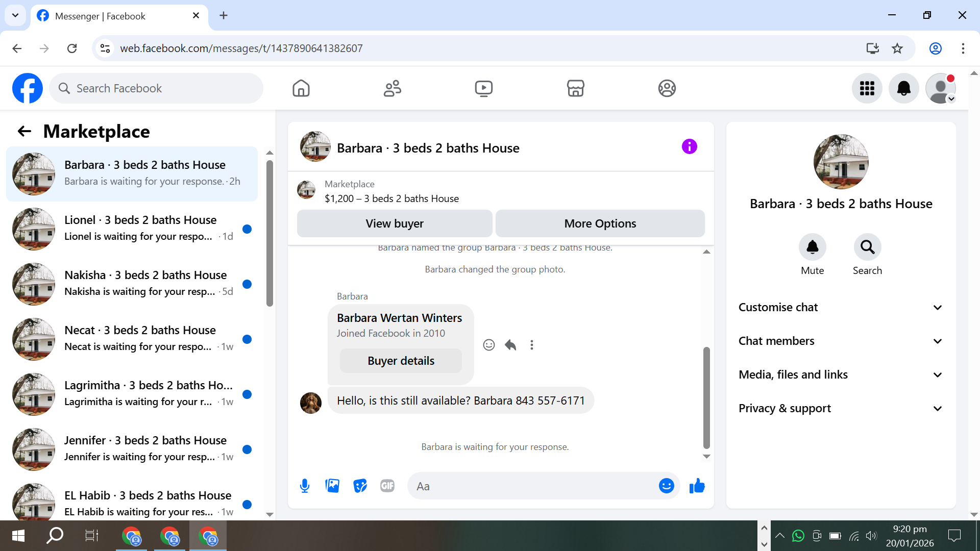The height and width of the screenshot is (551, 980).
Task: Show hidden system tray icons
Action: coord(780,536)
